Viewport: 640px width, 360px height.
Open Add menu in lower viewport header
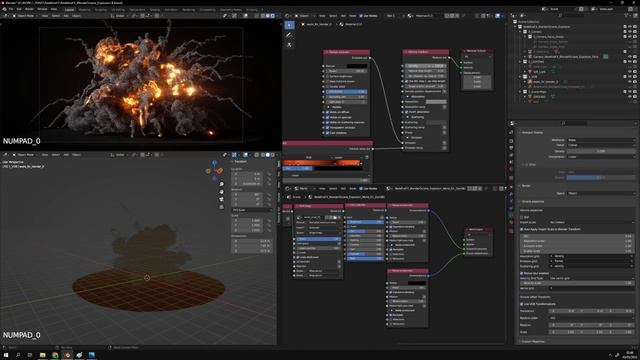[x=66, y=155]
